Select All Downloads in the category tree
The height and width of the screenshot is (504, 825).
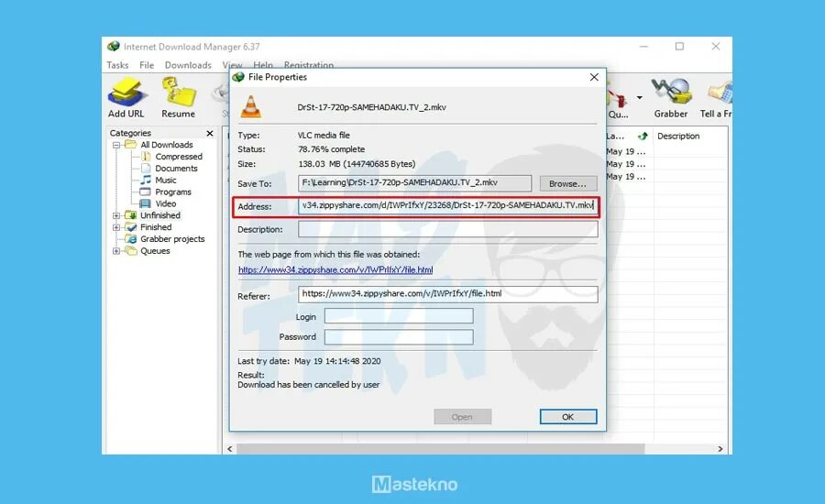166,145
